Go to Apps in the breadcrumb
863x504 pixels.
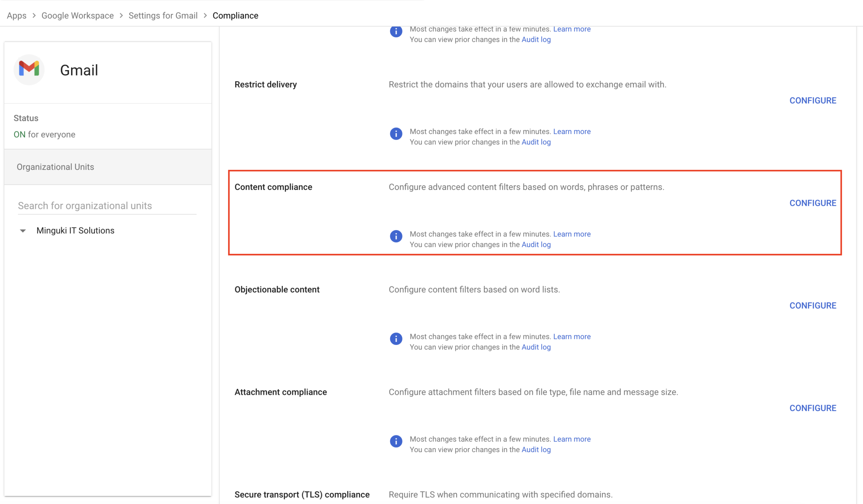point(17,16)
